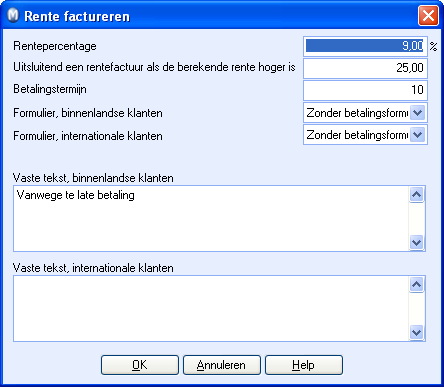Open the binnenlandse klanten formulier dropdown
This screenshot has width=444, height=387.
pos(418,113)
